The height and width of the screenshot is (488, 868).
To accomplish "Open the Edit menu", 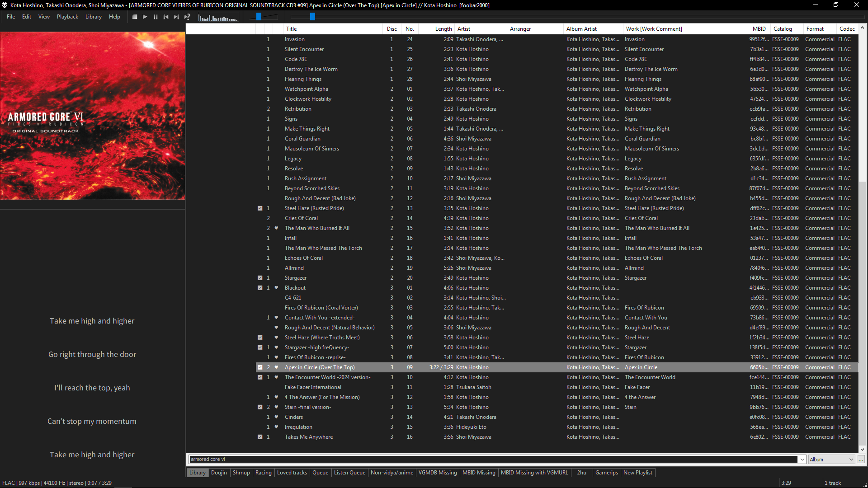I will pyautogui.click(x=27, y=17).
